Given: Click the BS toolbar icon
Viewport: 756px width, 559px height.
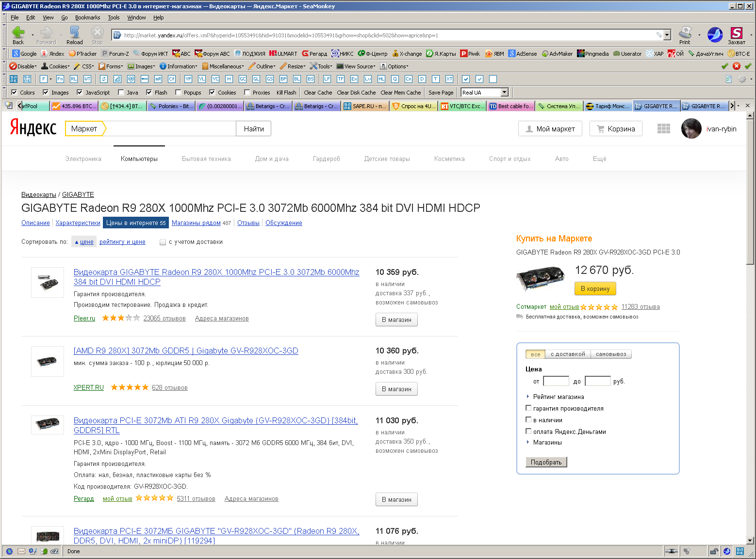Looking at the screenshot, I should coord(311,79).
